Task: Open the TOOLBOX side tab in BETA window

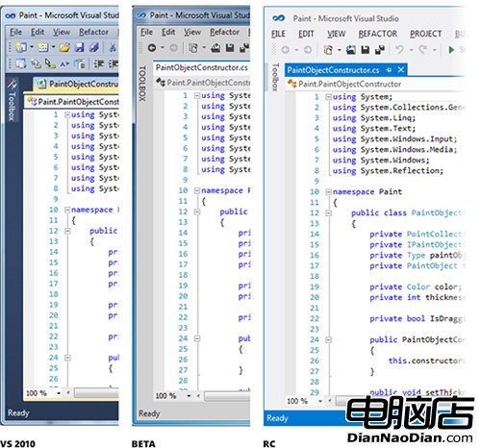Action: click(142, 84)
